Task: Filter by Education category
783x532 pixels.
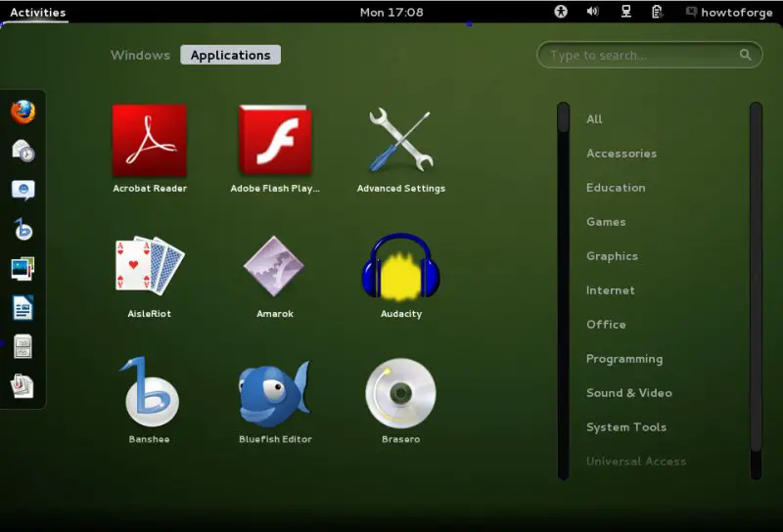Action: point(616,188)
